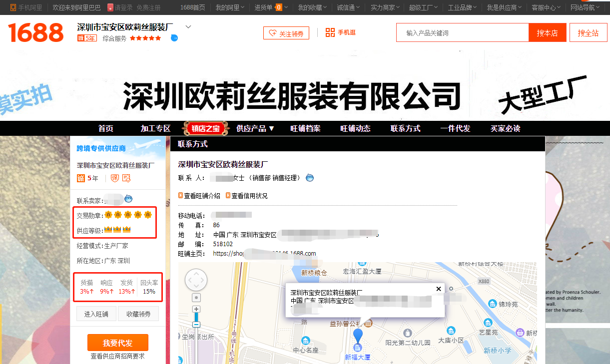
Task: Click the 供应等级 crown icons
Action: 117,230
